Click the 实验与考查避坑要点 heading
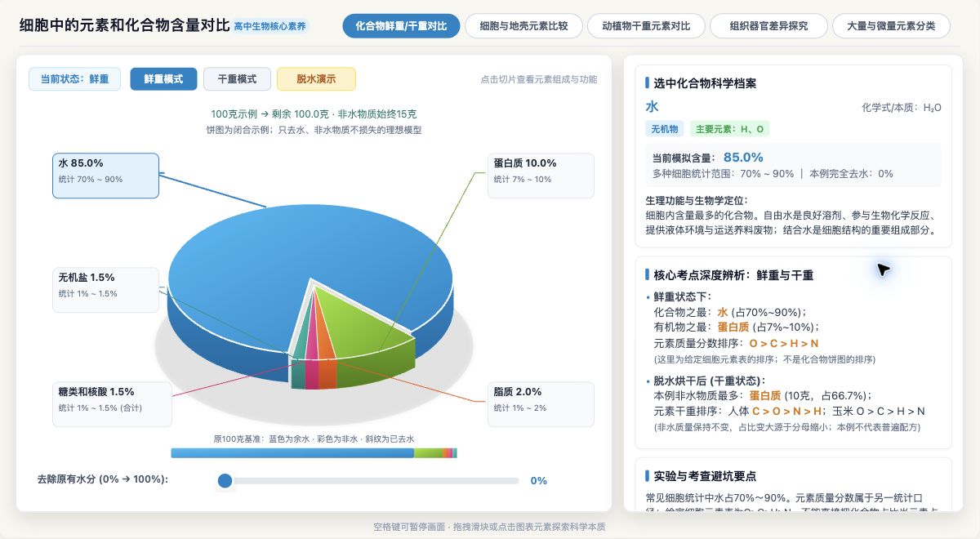The height and width of the screenshot is (539, 980). (705, 476)
